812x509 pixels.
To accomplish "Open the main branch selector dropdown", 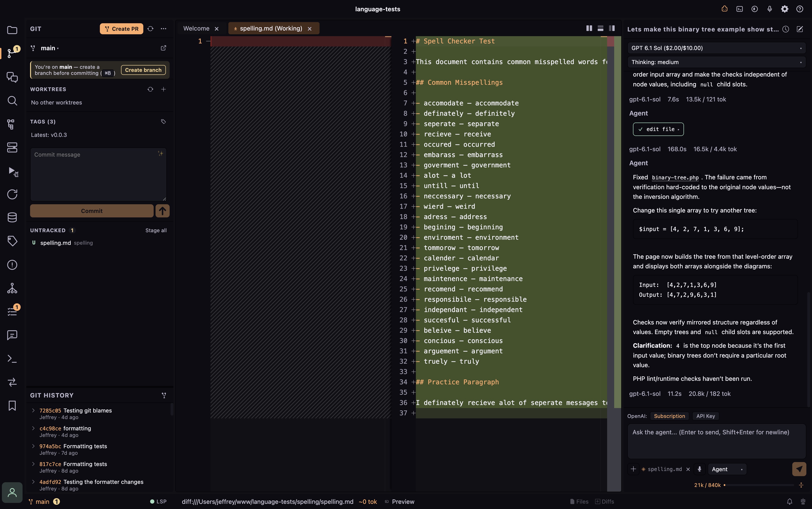I will [x=50, y=48].
